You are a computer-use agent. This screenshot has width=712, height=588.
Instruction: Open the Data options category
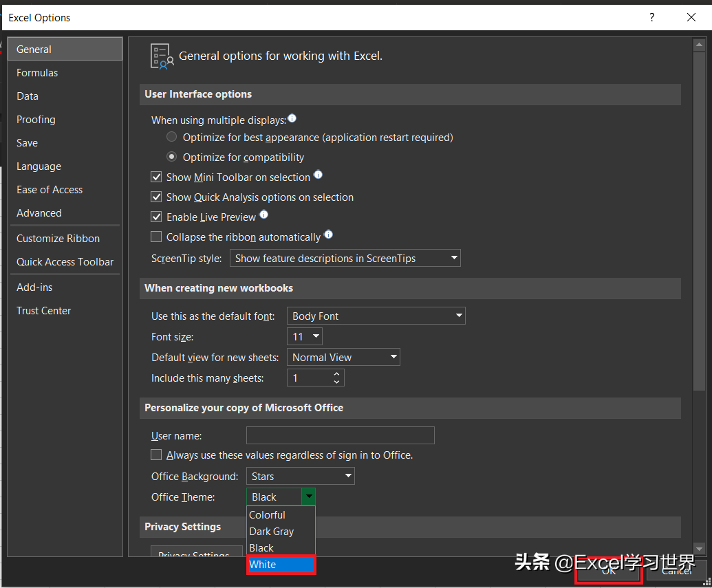click(x=65, y=96)
